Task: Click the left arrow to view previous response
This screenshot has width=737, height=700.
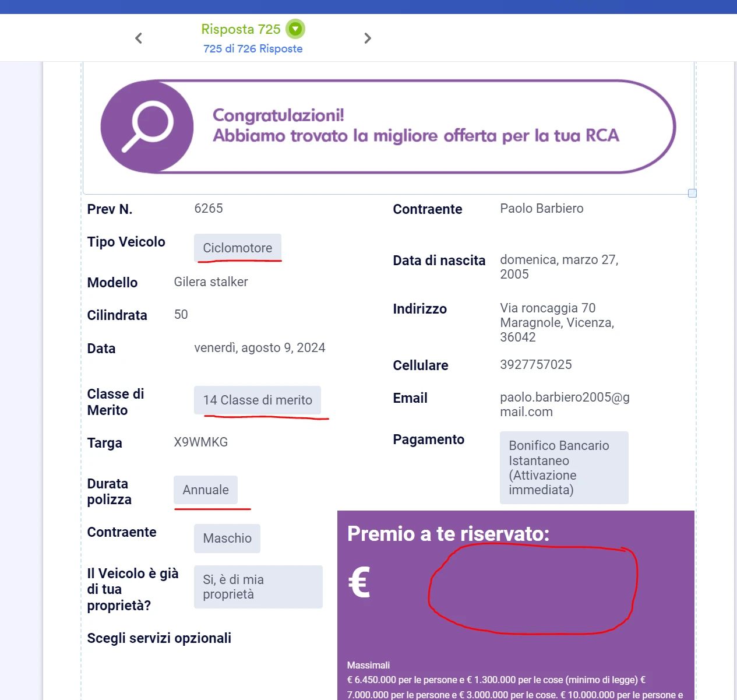Action: point(138,38)
